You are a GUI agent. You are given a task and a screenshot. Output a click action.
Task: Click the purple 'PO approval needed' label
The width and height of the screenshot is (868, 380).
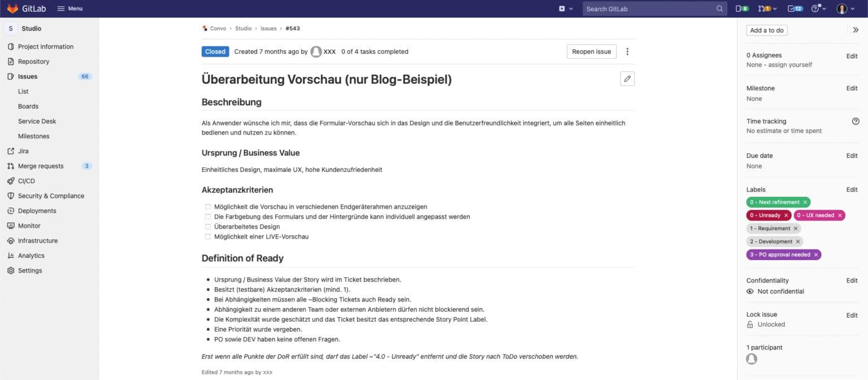coord(780,255)
